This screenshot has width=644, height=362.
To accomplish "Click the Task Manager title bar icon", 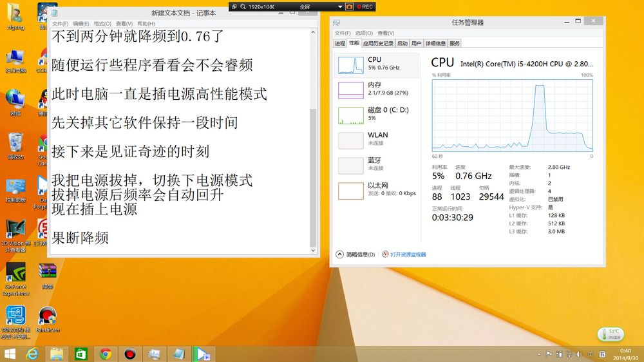I will 337,23.
